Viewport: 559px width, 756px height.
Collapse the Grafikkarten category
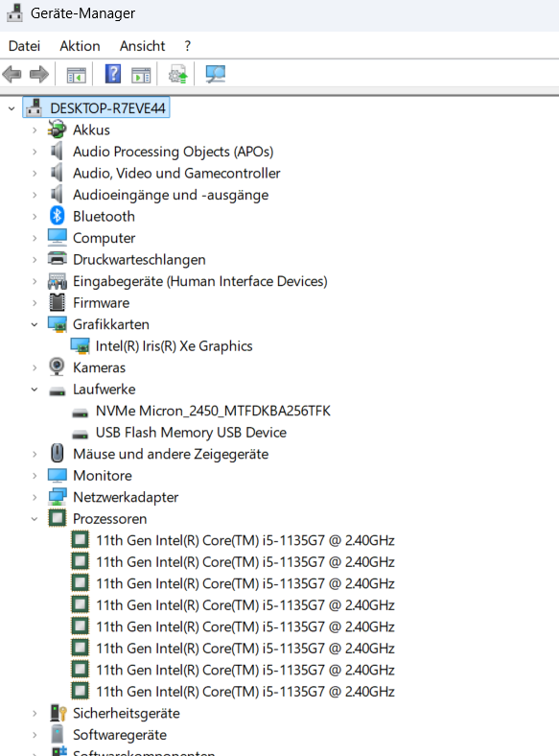point(35,324)
